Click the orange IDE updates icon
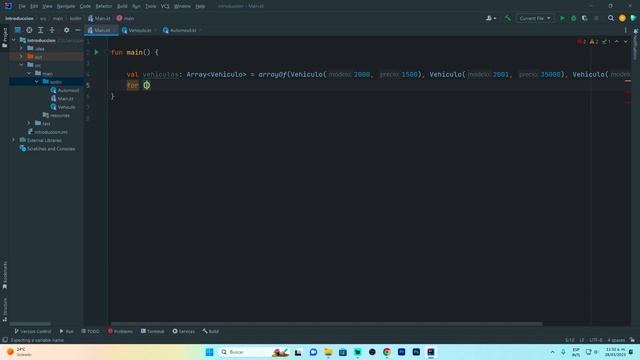The width and height of the screenshot is (640, 360). click(622, 18)
